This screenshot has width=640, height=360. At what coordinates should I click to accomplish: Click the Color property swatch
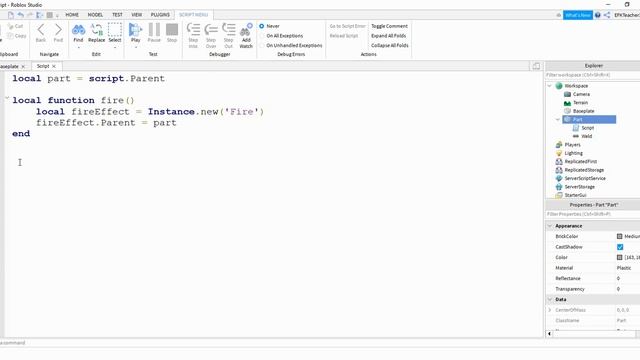pyautogui.click(x=619, y=258)
